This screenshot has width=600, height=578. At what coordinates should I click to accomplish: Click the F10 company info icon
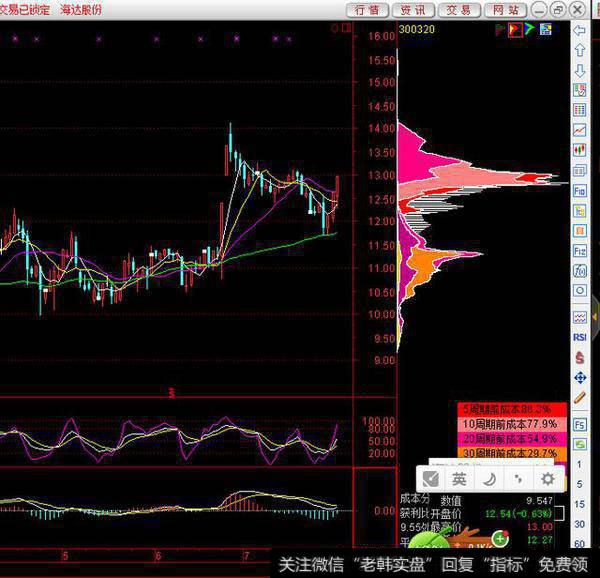579,189
